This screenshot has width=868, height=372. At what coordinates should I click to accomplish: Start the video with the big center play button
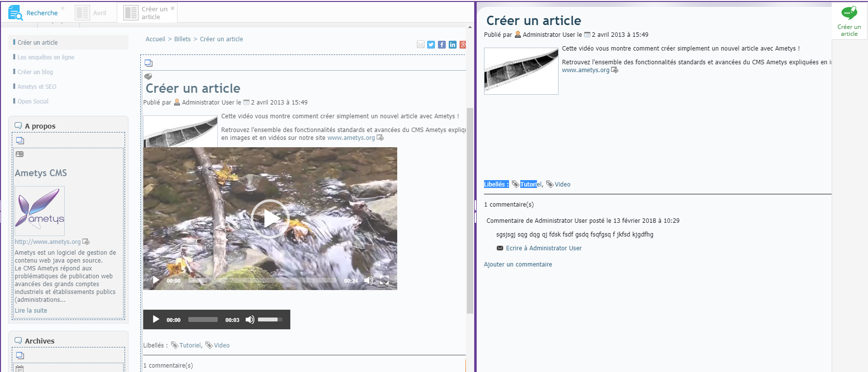coord(270,219)
